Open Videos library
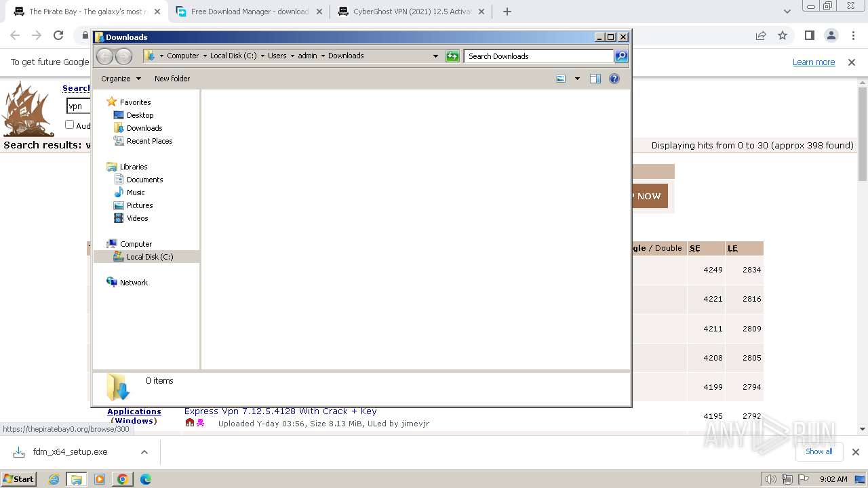The width and height of the screenshot is (868, 488). pos(137,218)
